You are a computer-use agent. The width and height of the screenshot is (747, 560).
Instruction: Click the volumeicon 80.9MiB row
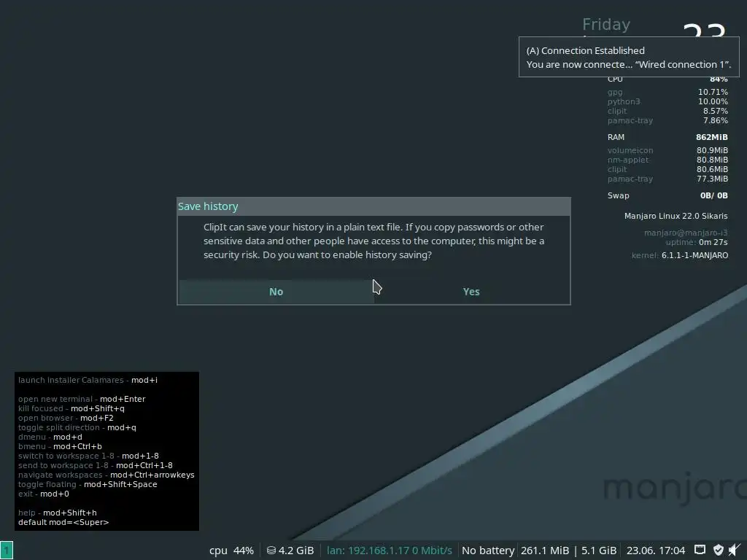[667, 150]
